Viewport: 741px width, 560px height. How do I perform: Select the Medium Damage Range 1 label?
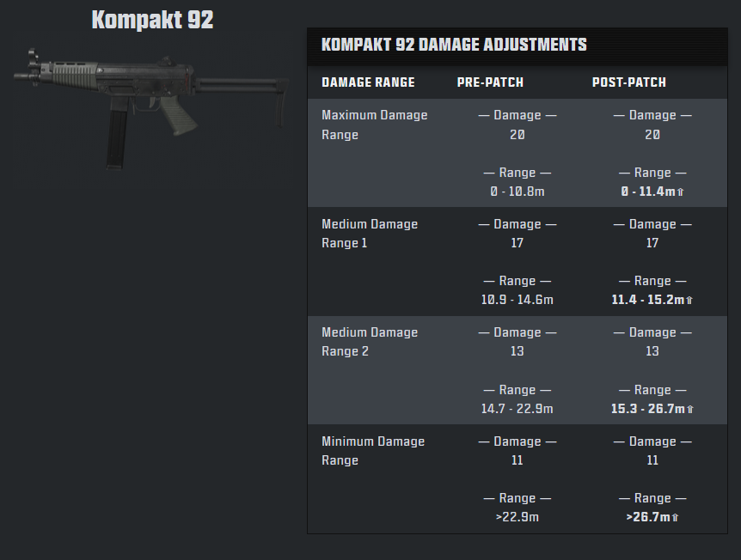tap(370, 234)
